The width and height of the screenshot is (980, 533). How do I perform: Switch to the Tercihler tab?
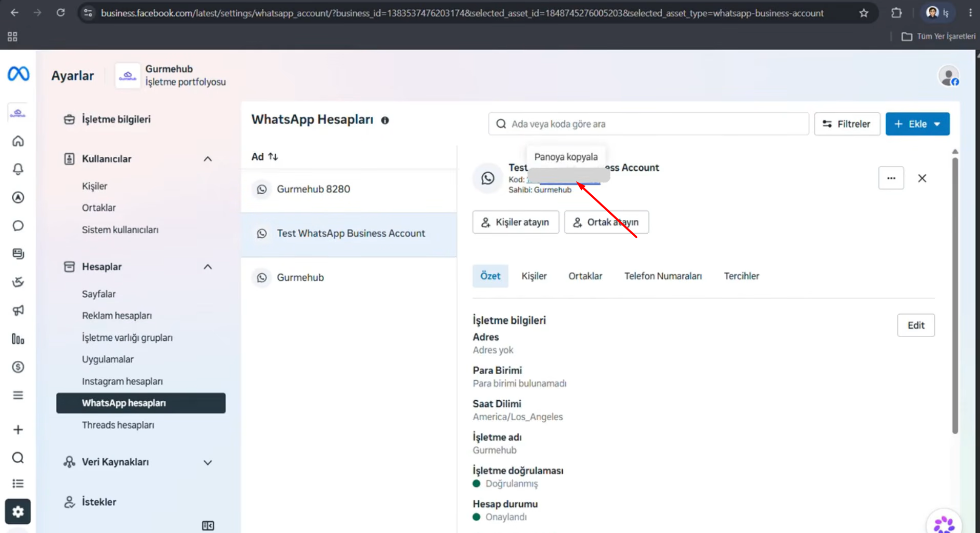[x=741, y=276]
